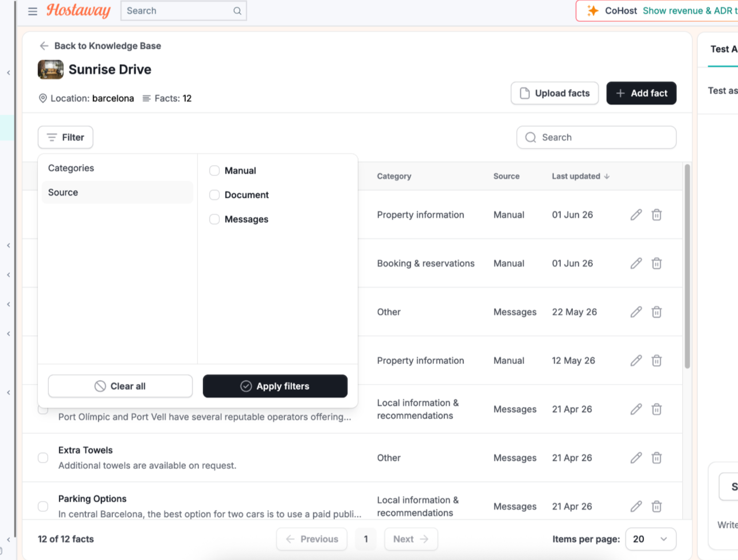Click the facts Search field
The image size is (738, 560).
(x=596, y=138)
